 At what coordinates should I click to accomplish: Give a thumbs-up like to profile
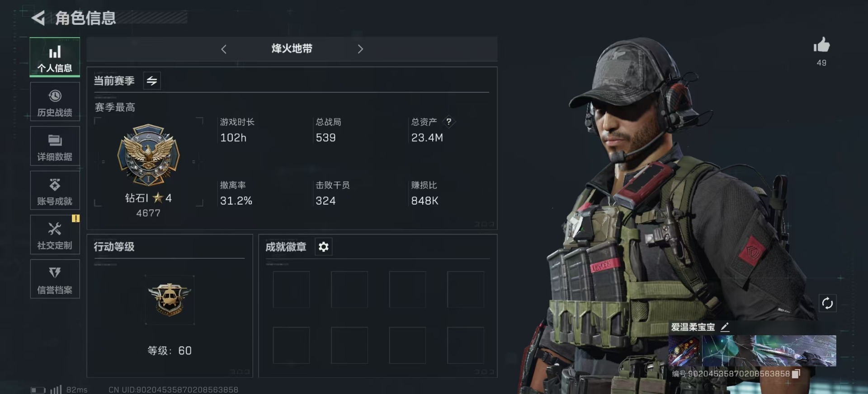821,46
